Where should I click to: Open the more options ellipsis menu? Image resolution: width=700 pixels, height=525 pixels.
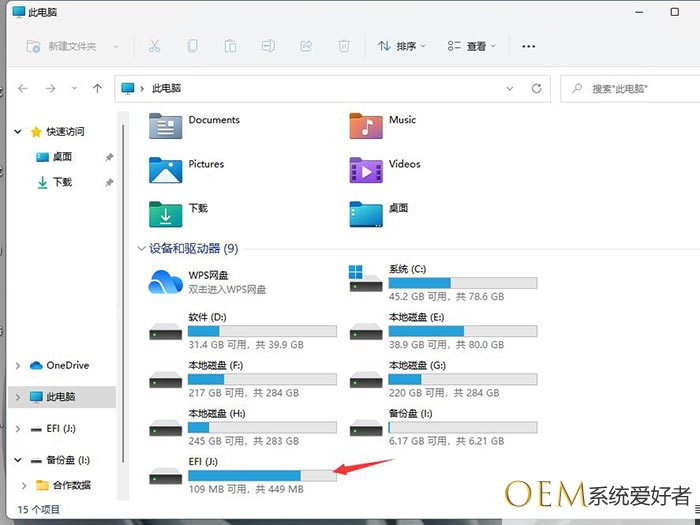tap(529, 46)
